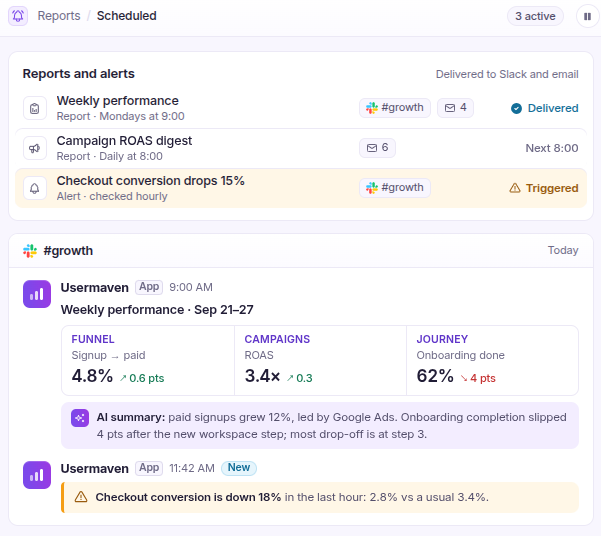Click the Usermaven avatar on the 11:42 AM message
Viewport: 601px width, 536px height.
point(37,475)
